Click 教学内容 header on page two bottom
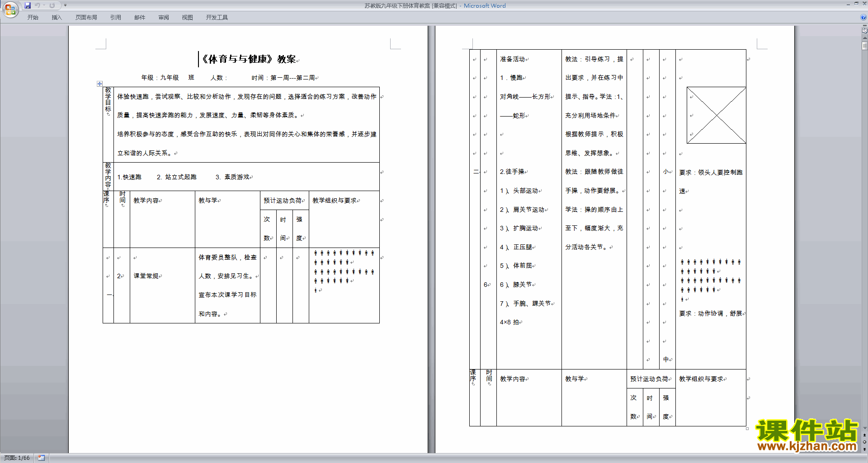The image size is (868, 463). coord(513,379)
